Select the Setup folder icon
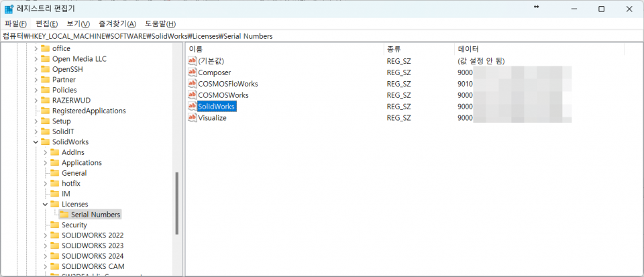 pos(45,121)
